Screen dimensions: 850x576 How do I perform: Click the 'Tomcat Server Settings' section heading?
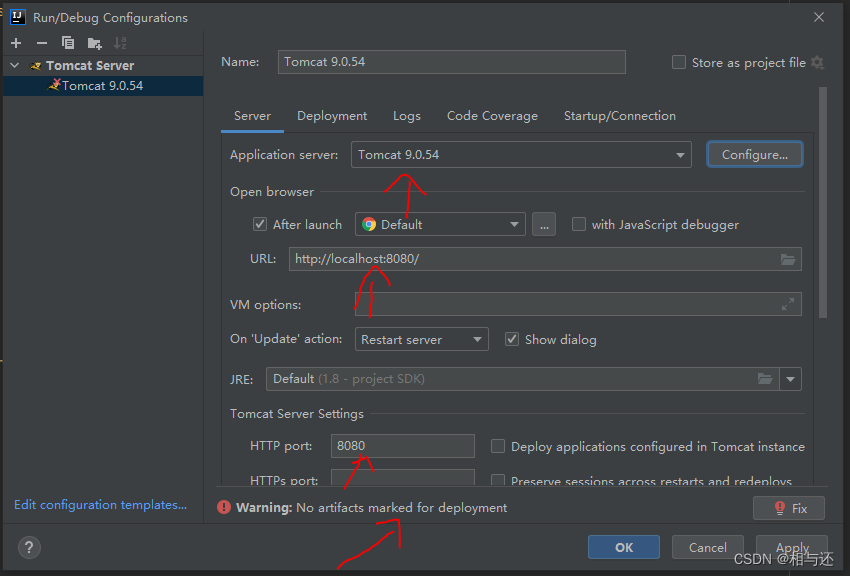tap(297, 414)
